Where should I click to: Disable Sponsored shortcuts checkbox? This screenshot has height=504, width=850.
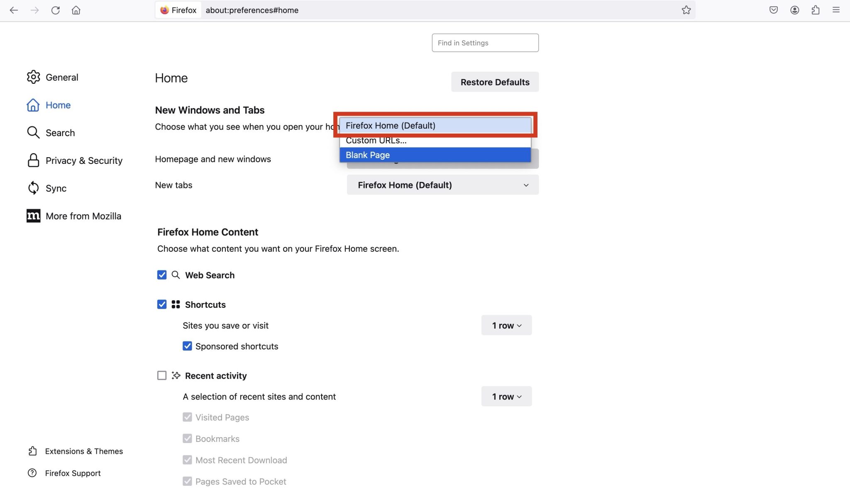pos(187,346)
